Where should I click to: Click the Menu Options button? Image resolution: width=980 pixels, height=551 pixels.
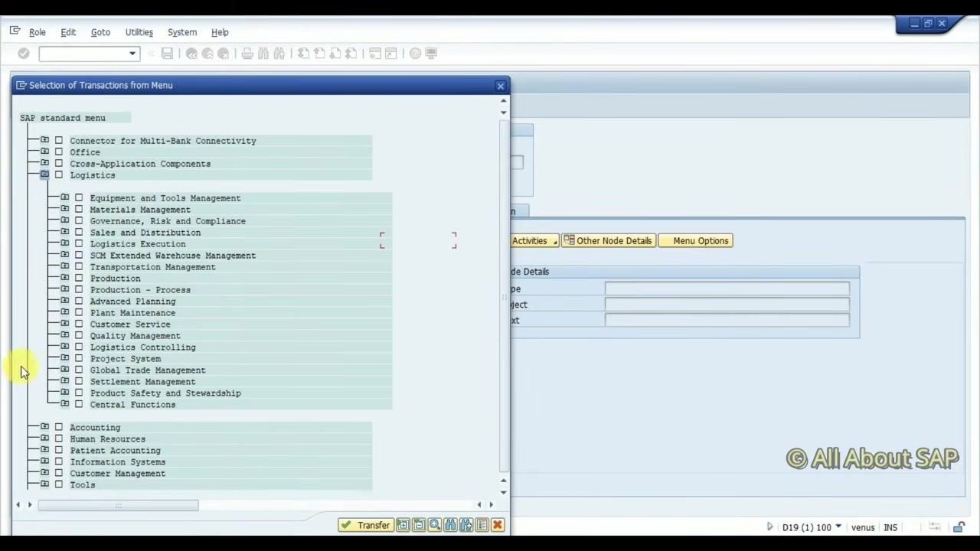click(696, 241)
